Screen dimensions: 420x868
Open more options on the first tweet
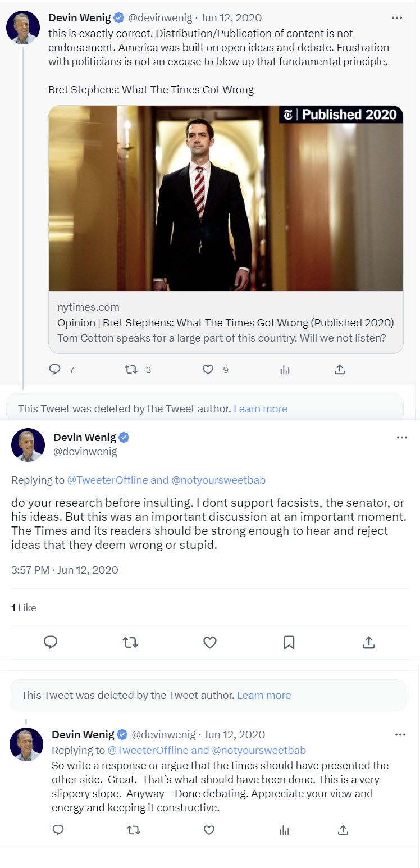pyautogui.click(x=397, y=18)
